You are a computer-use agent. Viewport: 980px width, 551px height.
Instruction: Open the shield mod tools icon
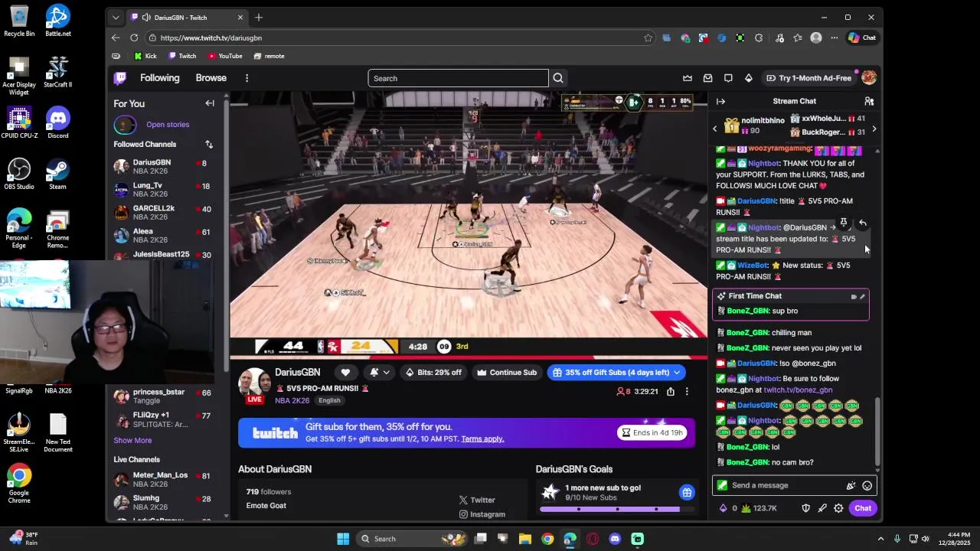pyautogui.click(x=805, y=508)
